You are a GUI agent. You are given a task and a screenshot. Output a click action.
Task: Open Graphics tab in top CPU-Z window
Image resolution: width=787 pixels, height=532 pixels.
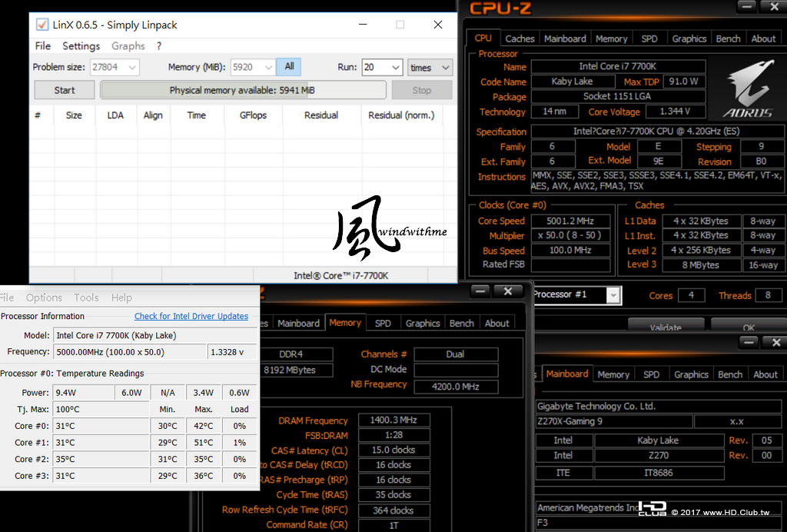click(689, 38)
